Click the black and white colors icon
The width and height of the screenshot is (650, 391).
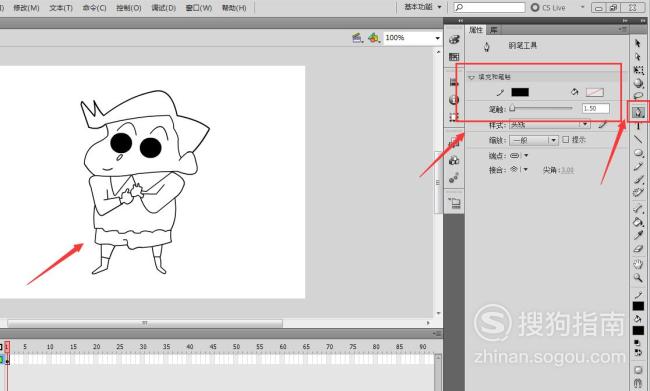click(638, 343)
